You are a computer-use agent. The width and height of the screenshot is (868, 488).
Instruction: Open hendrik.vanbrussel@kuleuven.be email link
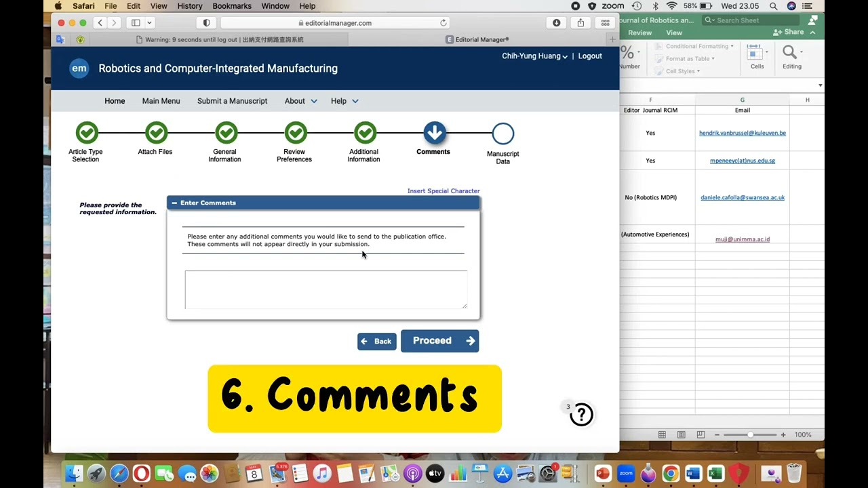click(x=743, y=133)
